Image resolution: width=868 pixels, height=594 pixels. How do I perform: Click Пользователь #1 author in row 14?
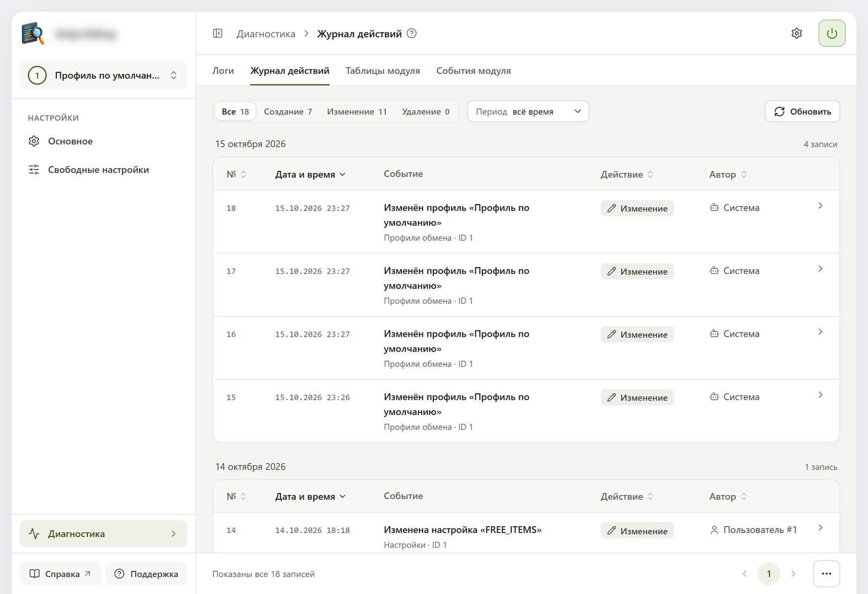(754, 530)
